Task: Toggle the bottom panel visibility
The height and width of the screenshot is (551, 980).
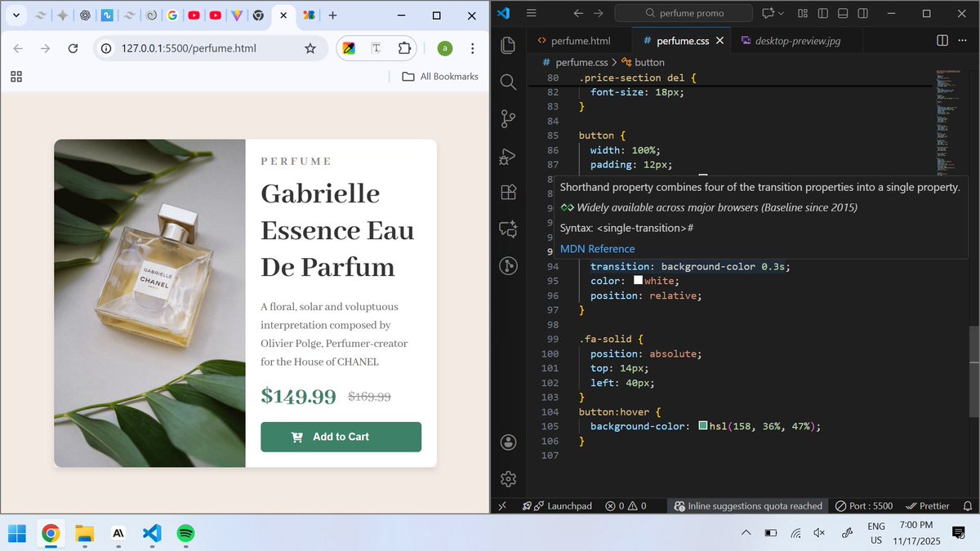Action: pos(843,13)
